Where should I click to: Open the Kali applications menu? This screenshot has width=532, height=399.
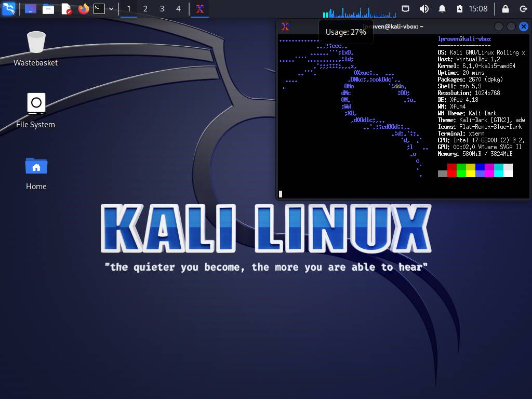[9, 8]
